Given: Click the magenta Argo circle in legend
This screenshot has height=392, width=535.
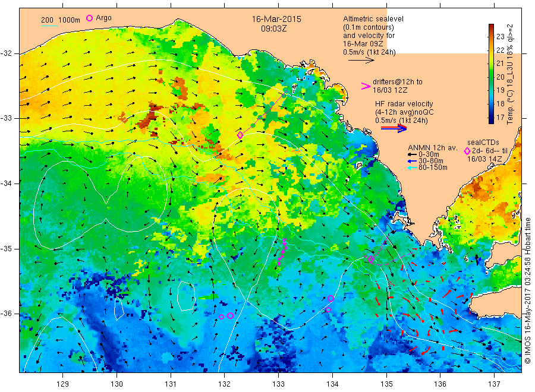Looking at the screenshot, I should tap(89, 18).
